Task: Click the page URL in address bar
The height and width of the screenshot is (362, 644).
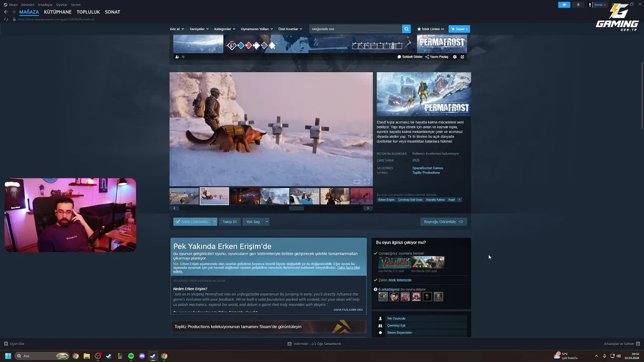Action: (56, 19)
